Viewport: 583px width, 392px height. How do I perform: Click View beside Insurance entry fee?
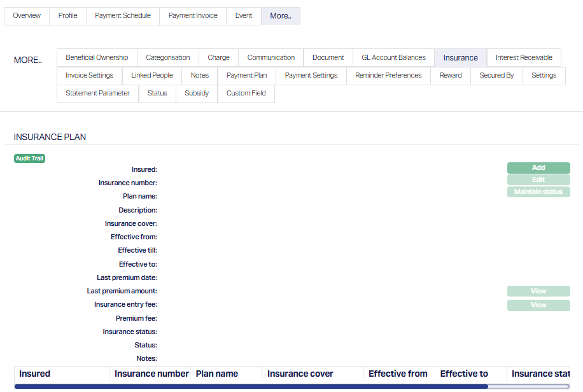[x=538, y=305]
